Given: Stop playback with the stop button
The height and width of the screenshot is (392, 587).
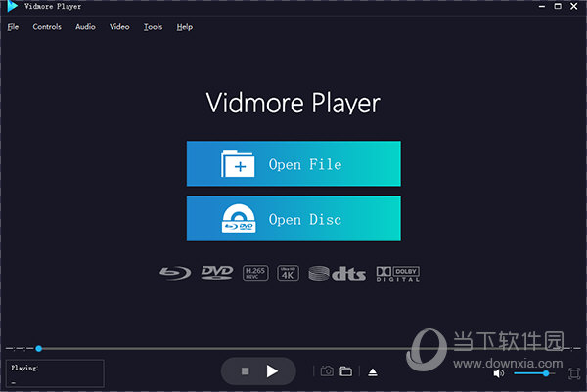Looking at the screenshot, I should click(x=246, y=371).
